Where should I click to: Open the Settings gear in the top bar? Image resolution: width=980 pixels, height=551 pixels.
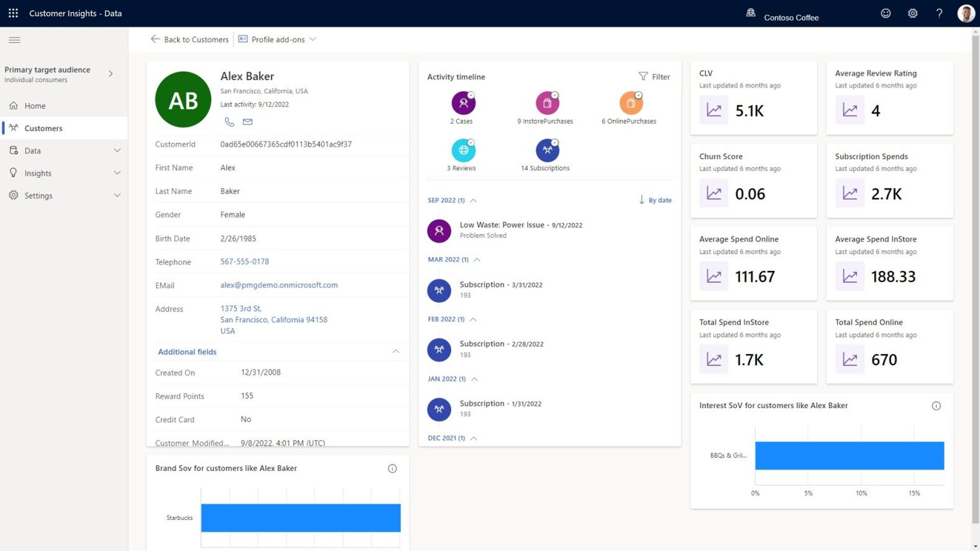(x=912, y=13)
